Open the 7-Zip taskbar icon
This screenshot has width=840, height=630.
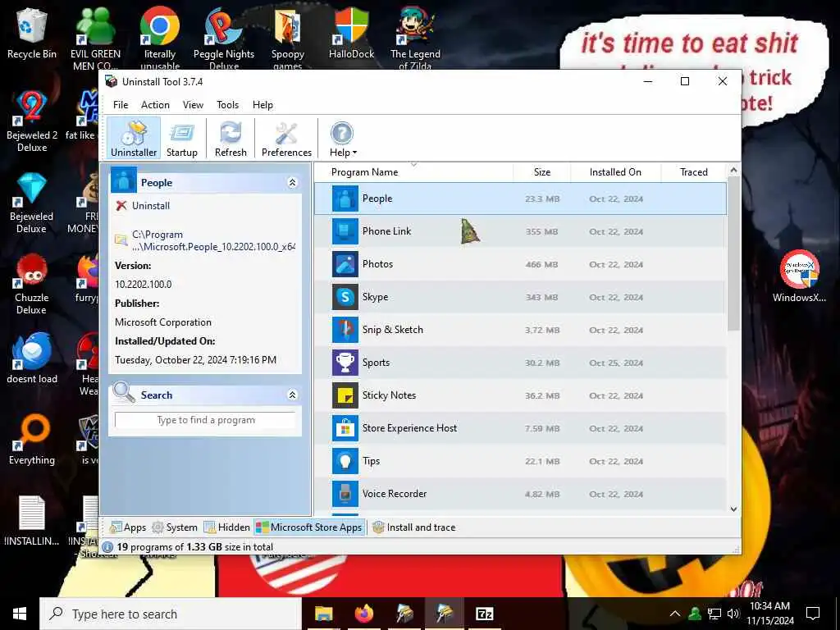click(484, 614)
